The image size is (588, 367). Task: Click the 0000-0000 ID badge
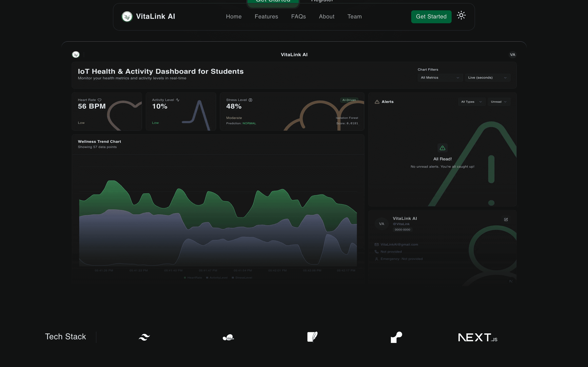pyautogui.click(x=402, y=230)
